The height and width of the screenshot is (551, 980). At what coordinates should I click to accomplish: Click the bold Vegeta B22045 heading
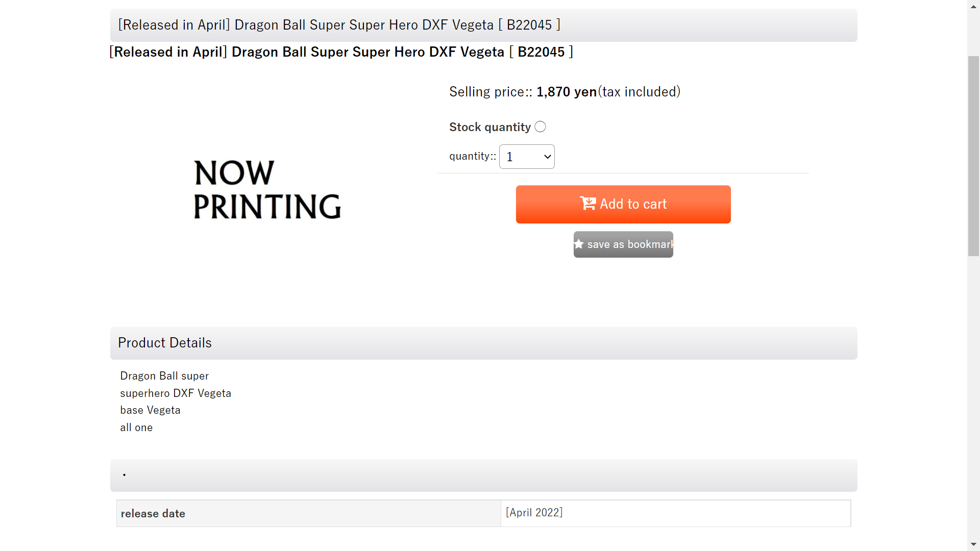click(341, 52)
